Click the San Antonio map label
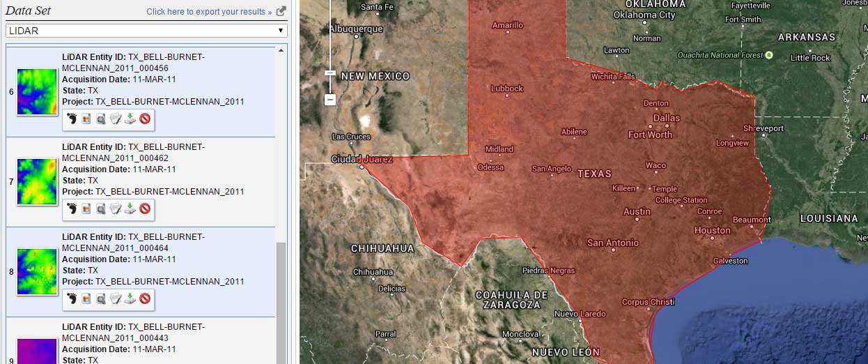Screen dimensions: 868x364 613,243
